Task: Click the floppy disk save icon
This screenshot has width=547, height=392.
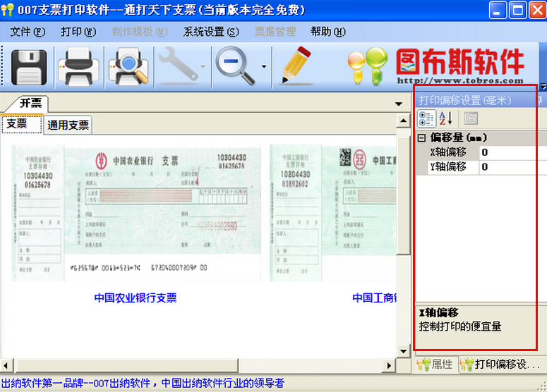Action: coord(29,67)
